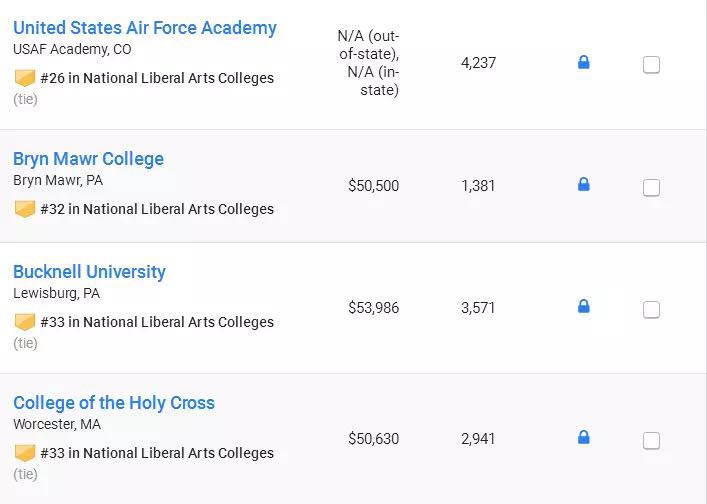Click lock icon in Holy Cross row

coord(584,438)
